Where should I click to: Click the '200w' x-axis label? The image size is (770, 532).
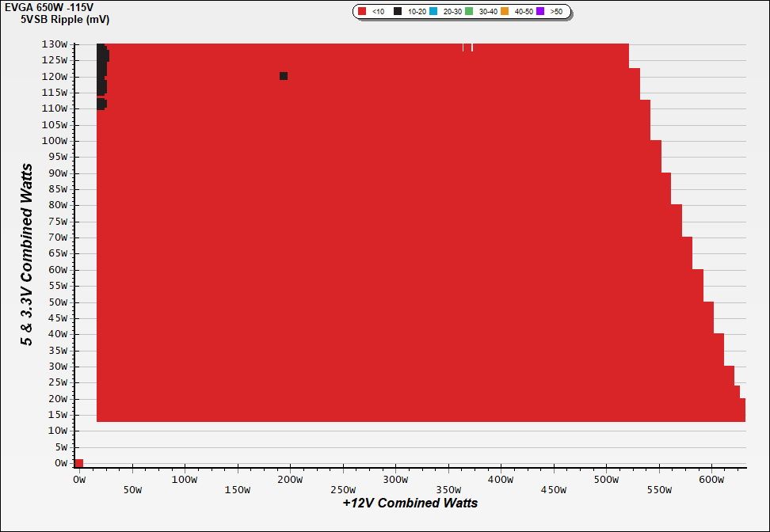point(290,480)
